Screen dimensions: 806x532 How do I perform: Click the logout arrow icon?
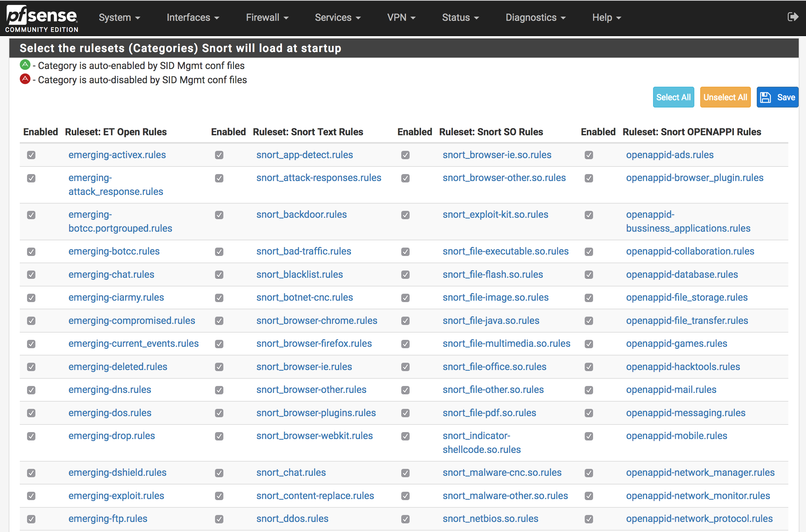(x=793, y=17)
